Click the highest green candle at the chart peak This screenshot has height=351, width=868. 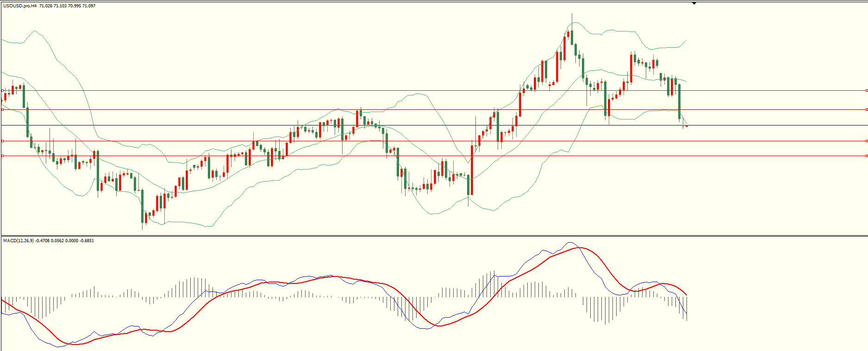[572, 37]
